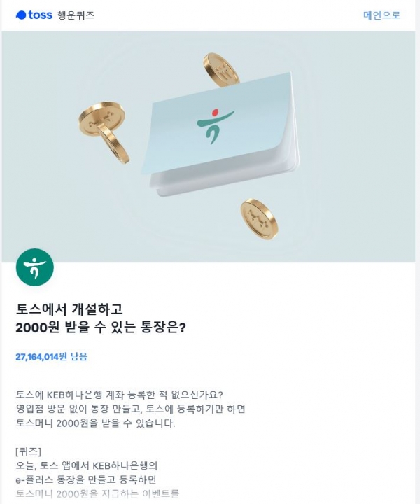420x504 pixels.
Task: Click the line starting 오늘, 토스 앱에서
Action: click(86, 465)
